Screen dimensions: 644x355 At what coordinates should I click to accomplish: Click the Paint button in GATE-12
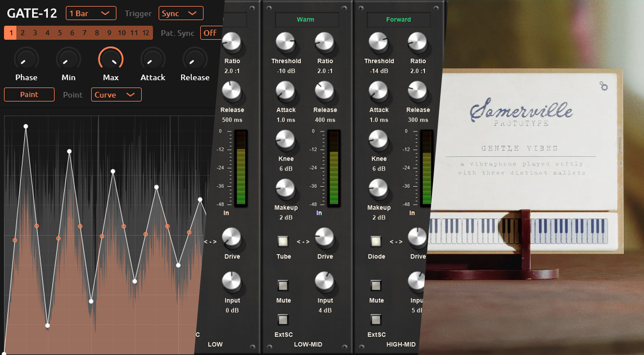[x=29, y=94]
